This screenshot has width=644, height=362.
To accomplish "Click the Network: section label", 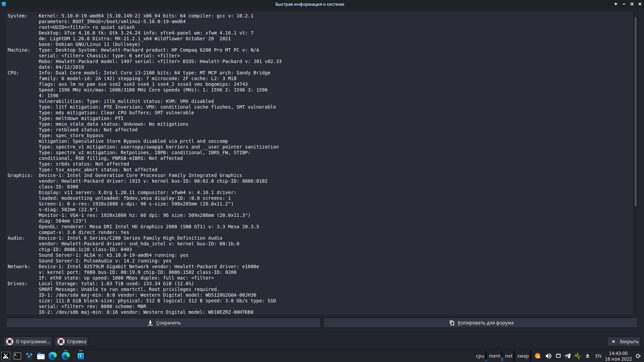I will tap(19, 266).
